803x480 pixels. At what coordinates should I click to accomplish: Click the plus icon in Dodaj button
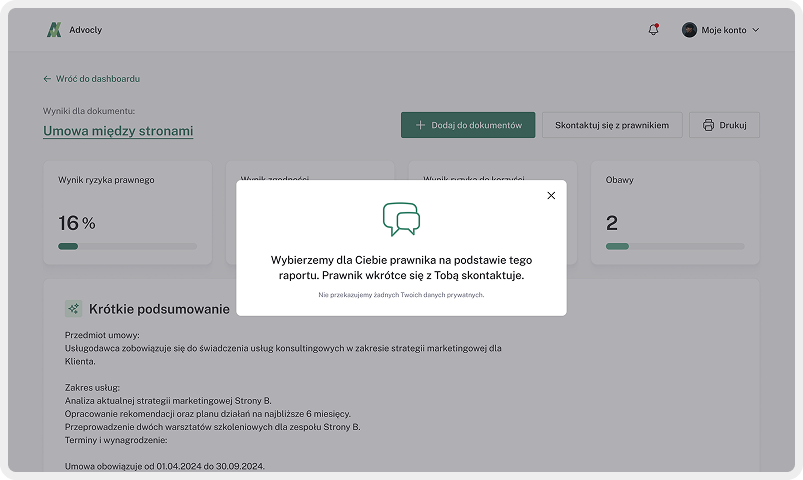[420, 125]
